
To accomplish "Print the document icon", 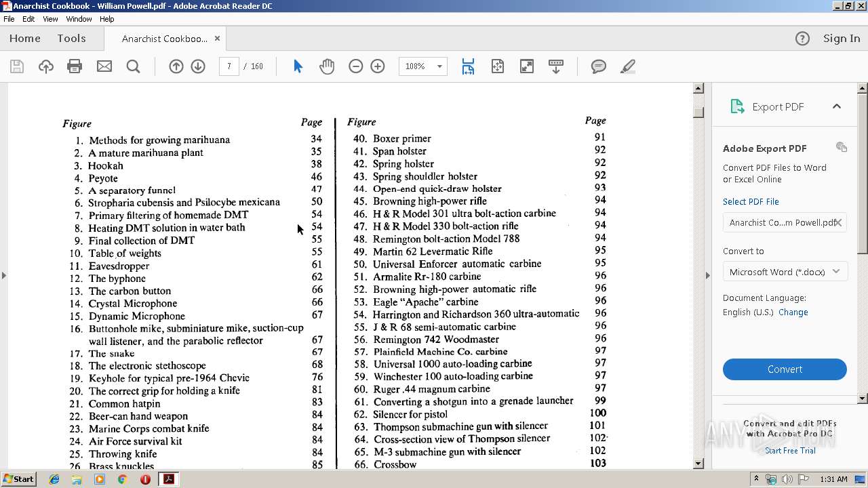I will point(75,66).
